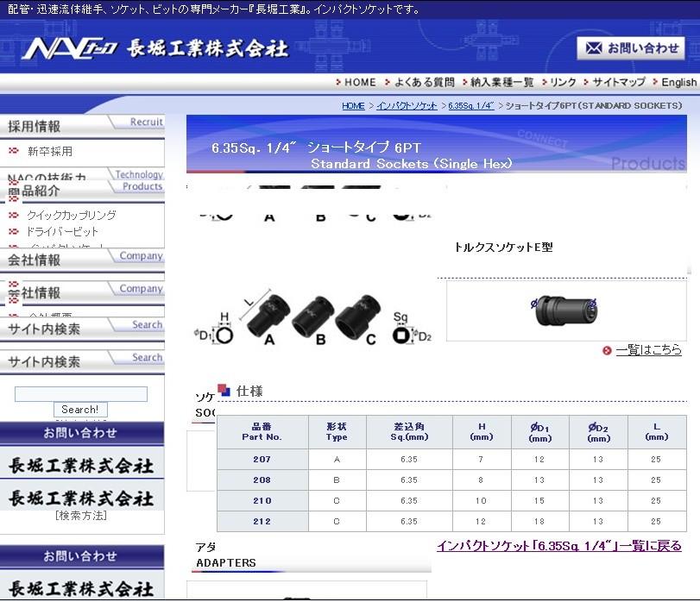Open よくある質問 in the navigation menu
The width and height of the screenshot is (700, 602).
click(x=425, y=83)
